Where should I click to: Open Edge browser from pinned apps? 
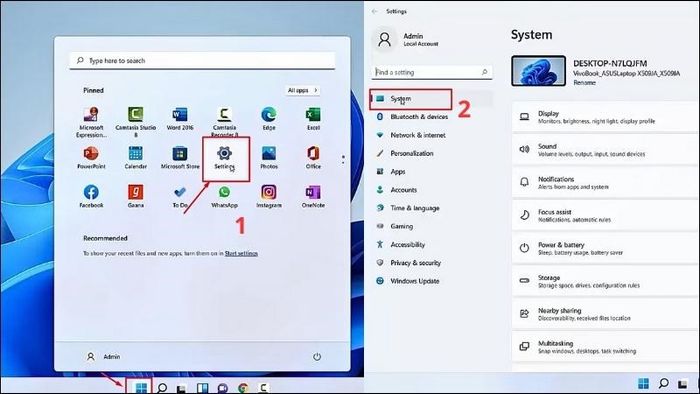coord(269,119)
